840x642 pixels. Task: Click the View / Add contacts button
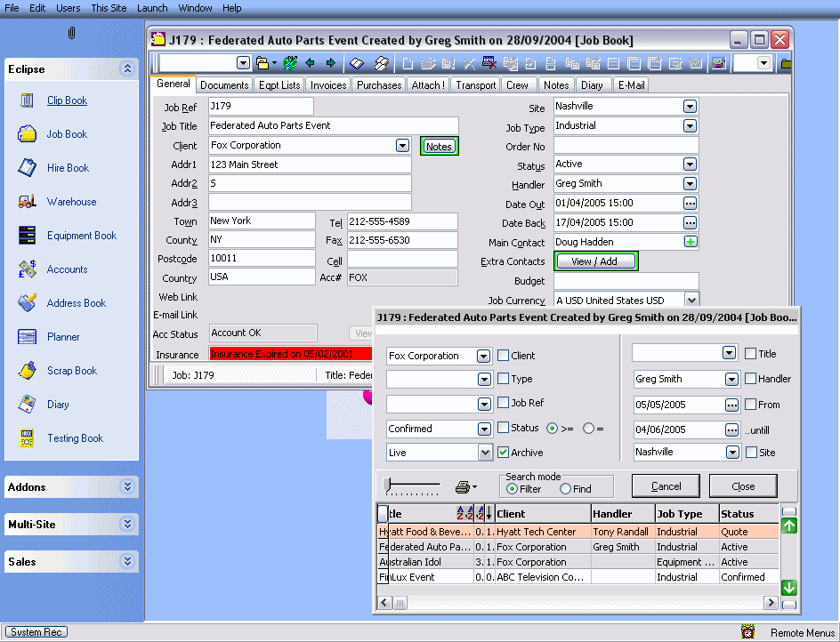click(596, 261)
